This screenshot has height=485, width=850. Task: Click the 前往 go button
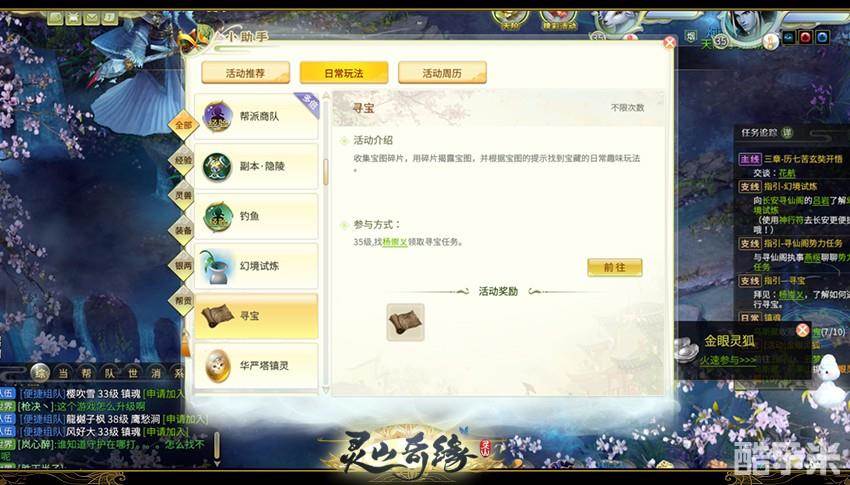(615, 267)
